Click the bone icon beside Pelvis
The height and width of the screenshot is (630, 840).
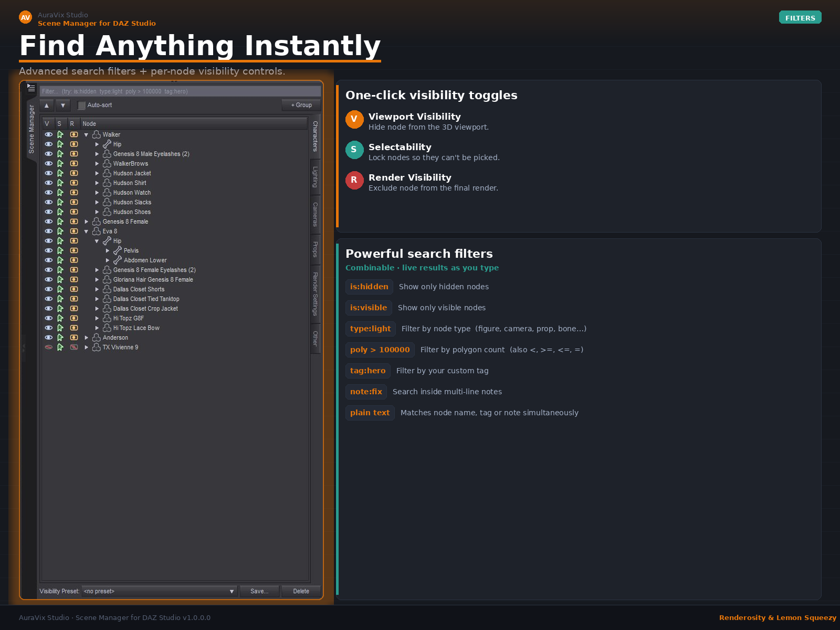click(118, 250)
